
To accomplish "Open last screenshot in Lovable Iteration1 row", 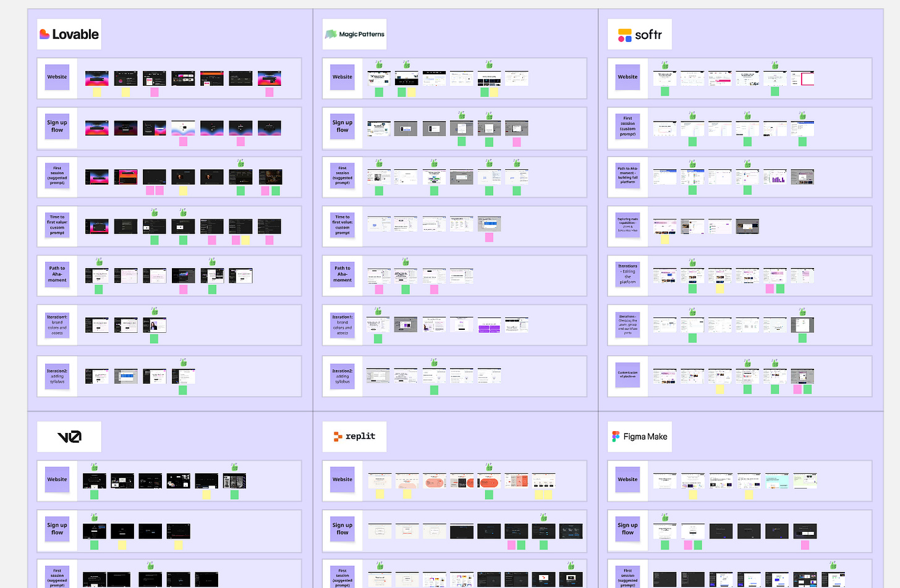I will pyautogui.click(x=154, y=325).
